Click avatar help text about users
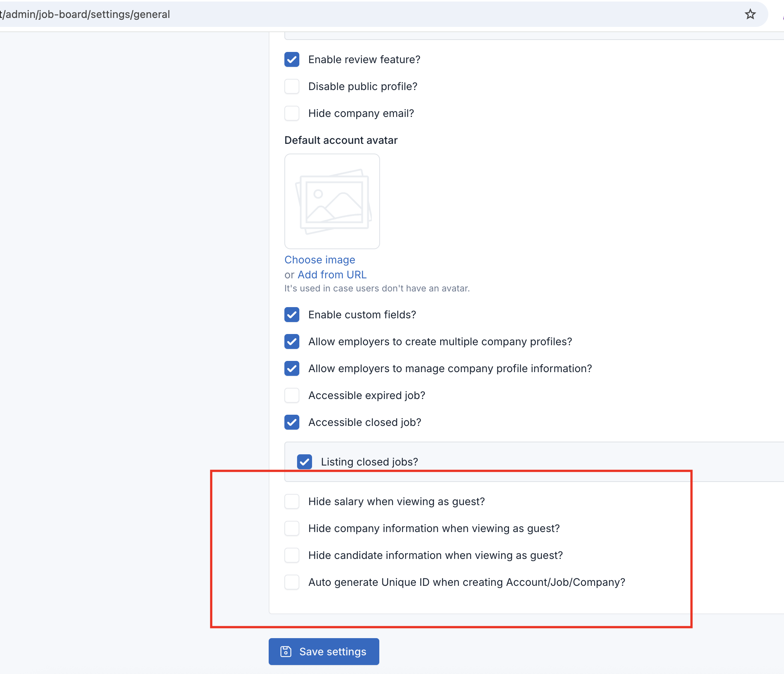 (377, 288)
